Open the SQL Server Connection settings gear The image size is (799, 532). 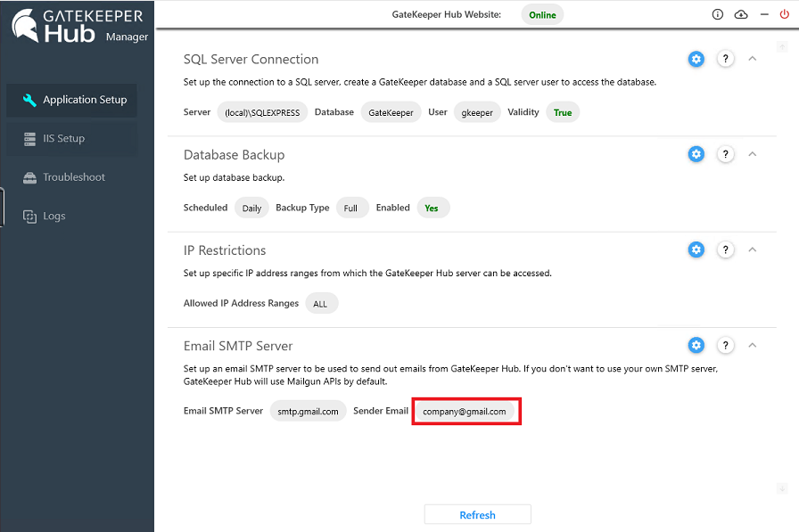tap(696, 59)
